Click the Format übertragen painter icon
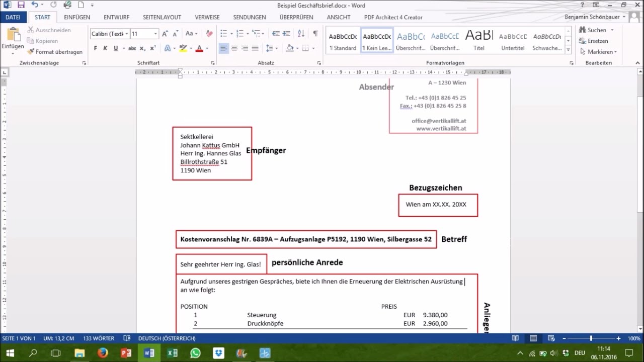This screenshot has width=644, height=362. [x=31, y=52]
